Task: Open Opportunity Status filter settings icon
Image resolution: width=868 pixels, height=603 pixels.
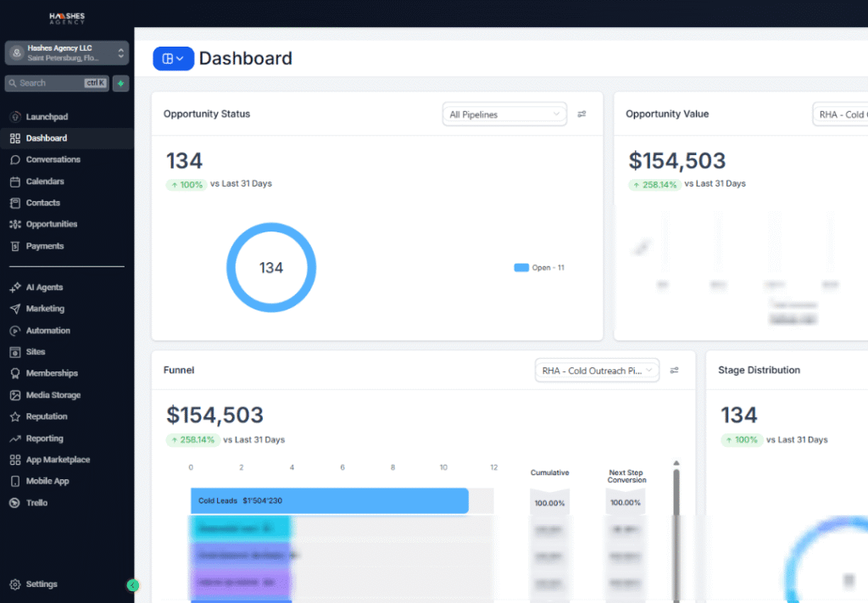Action: click(x=581, y=114)
